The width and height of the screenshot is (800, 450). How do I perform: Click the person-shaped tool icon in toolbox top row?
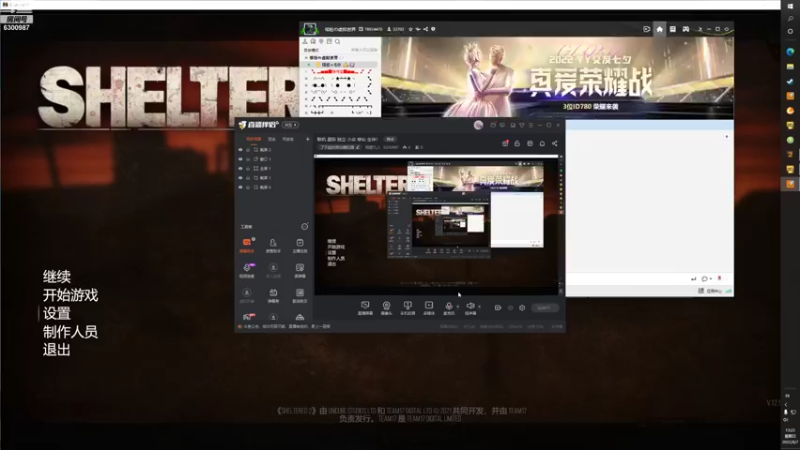pyautogui.click(x=273, y=243)
